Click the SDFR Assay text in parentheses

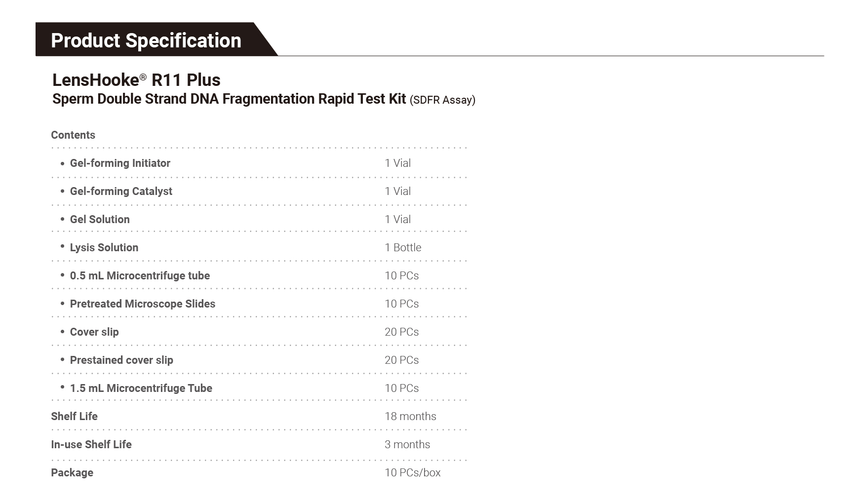[442, 100]
